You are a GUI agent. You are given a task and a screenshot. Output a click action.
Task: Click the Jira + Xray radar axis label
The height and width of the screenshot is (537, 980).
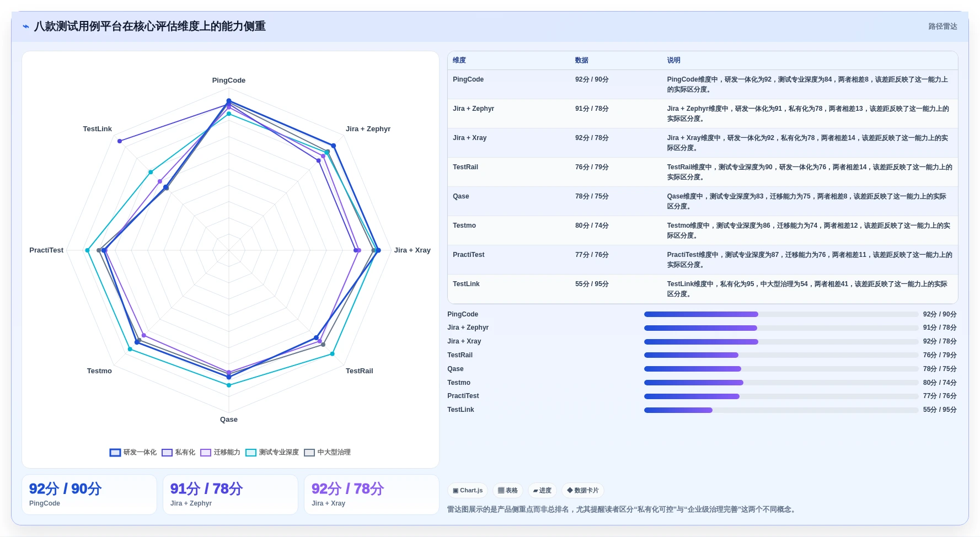413,250
